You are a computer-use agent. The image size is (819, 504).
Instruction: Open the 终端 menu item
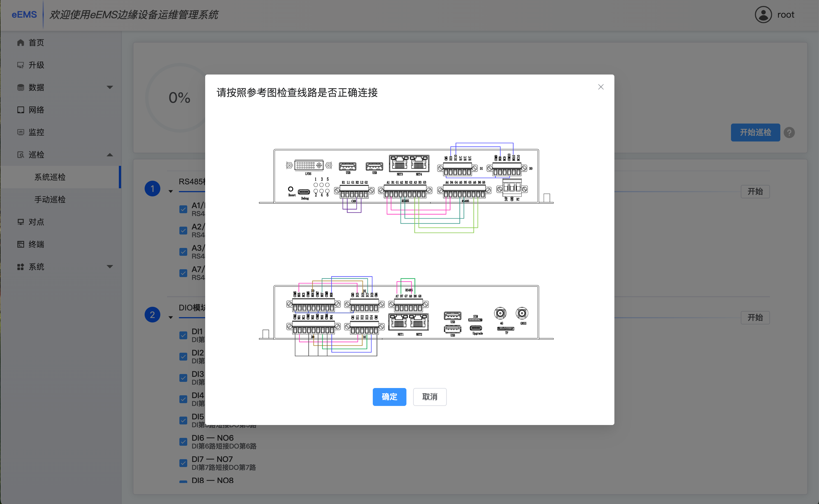[60, 244]
